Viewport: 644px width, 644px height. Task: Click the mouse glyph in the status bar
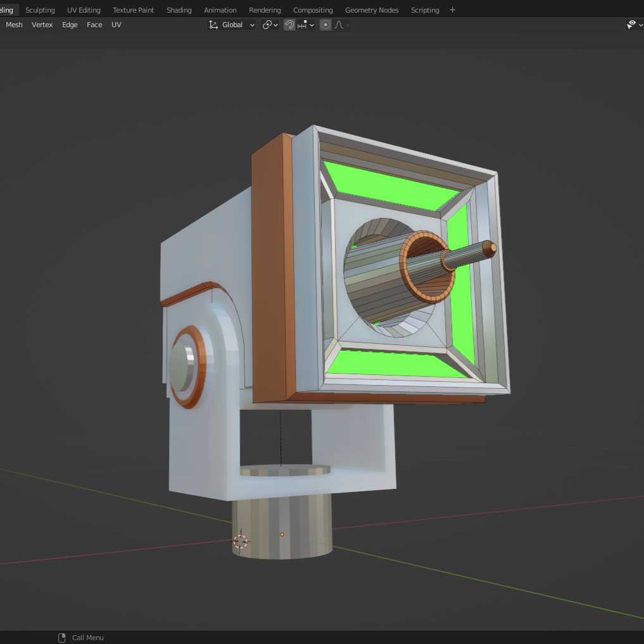click(61, 638)
